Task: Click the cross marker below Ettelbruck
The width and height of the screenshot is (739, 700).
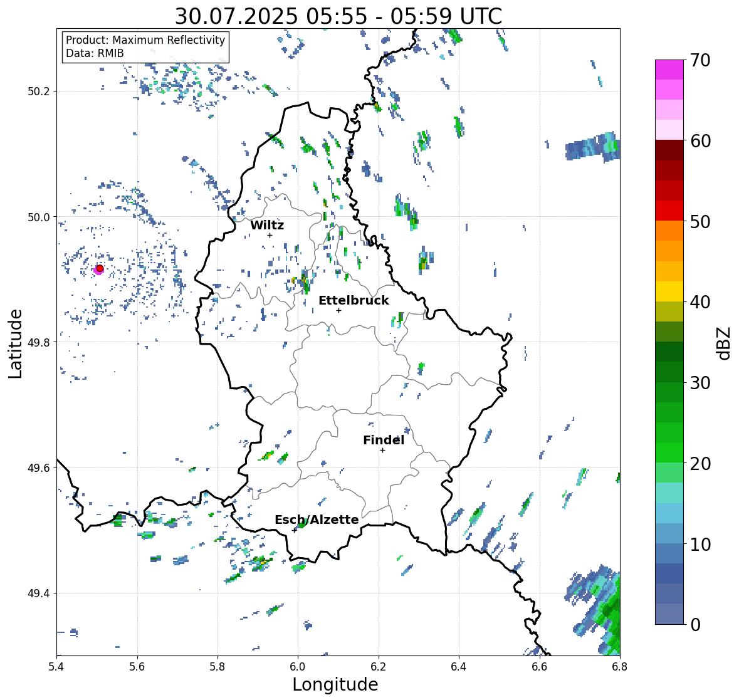Action: pyautogui.click(x=338, y=310)
